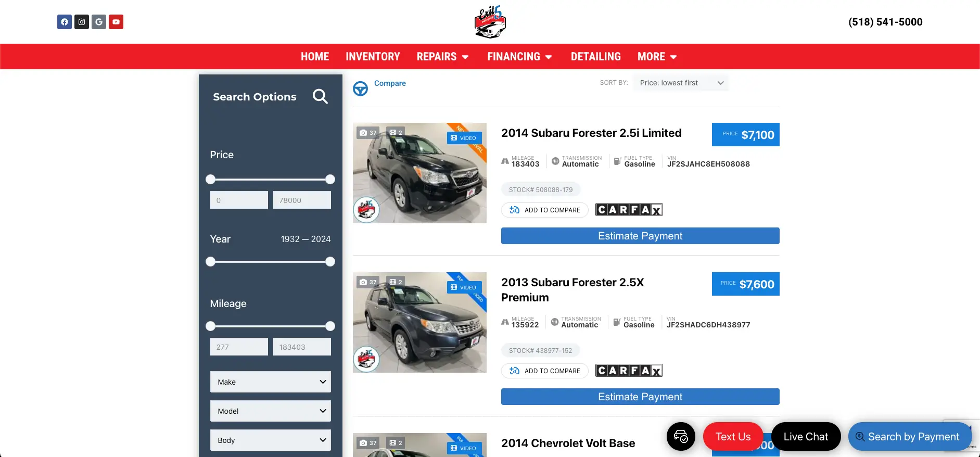Open CARFAX report for 2013 Subaru Forester
The image size is (980, 457).
coord(629,371)
